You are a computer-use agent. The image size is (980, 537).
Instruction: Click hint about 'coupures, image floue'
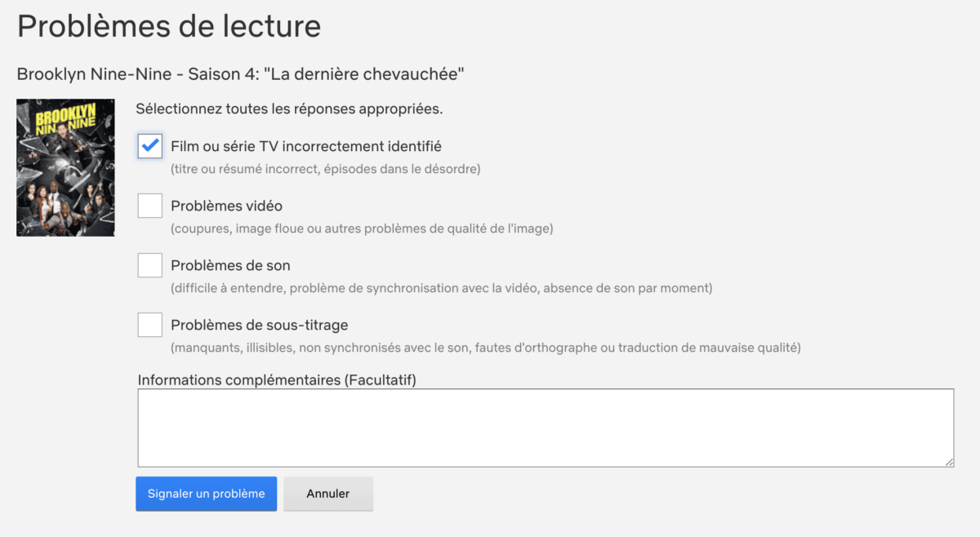click(x=362, y=229)
